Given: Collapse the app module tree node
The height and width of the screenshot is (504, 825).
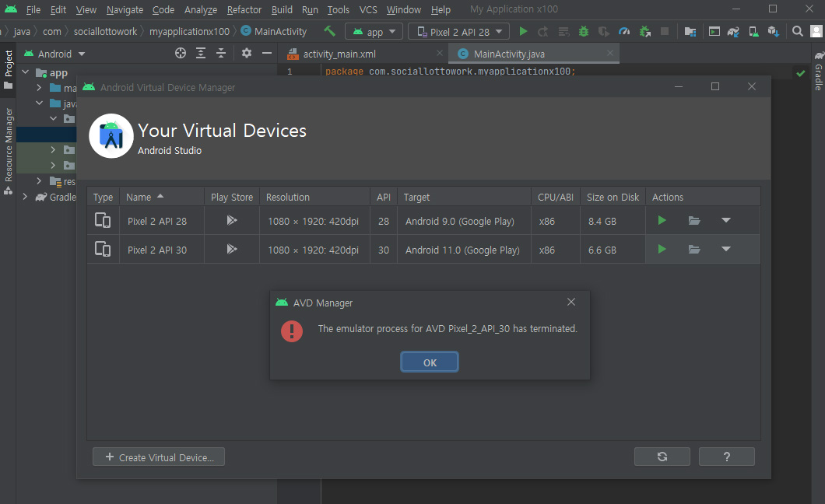Looking at the screenshot, I should click(25, 72).
